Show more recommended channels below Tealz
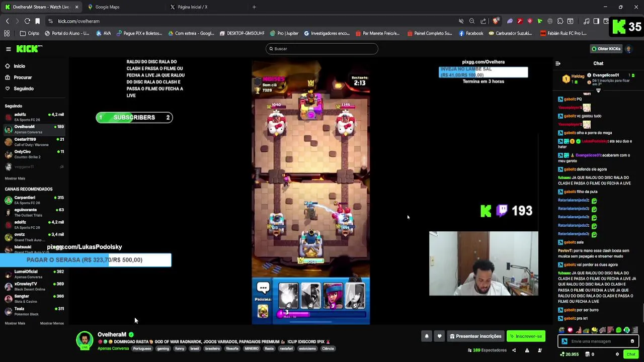Viewport: 644px width, 362px height. [x=15, y=323]
